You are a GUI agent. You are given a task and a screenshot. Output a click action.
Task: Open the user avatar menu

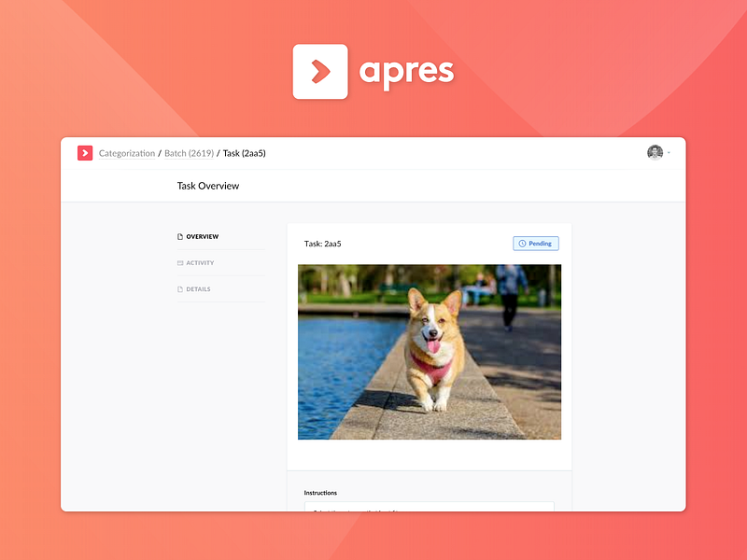coord(655,152)
